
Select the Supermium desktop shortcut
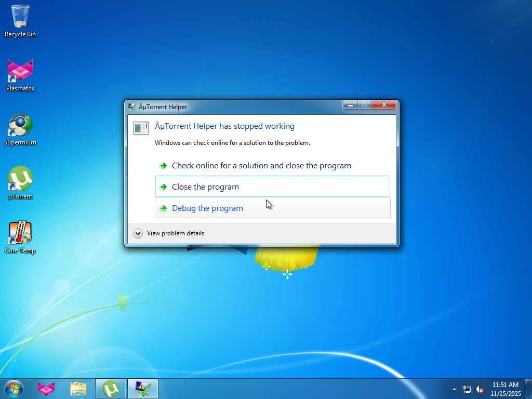point(20,129)
